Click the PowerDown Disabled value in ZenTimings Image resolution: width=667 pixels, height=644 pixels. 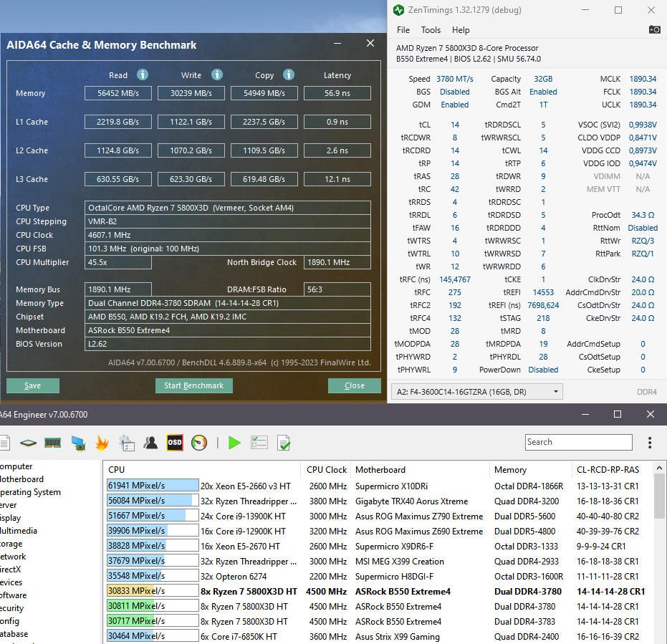543,370
